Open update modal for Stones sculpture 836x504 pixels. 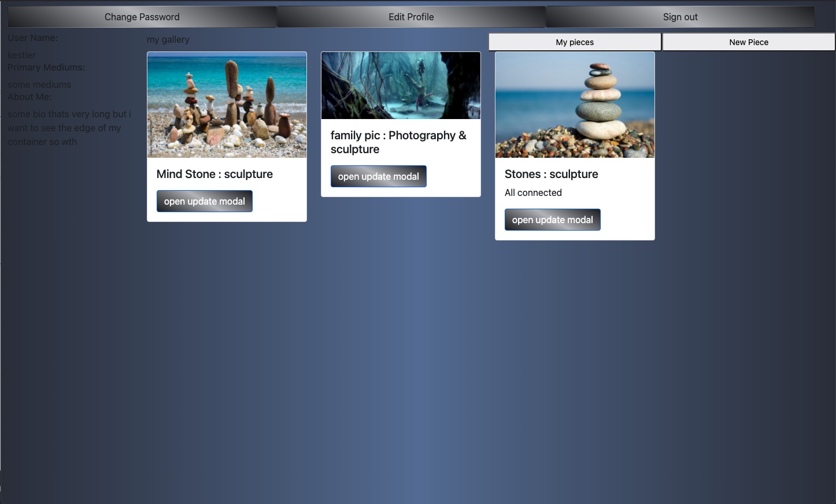point(552,219)
